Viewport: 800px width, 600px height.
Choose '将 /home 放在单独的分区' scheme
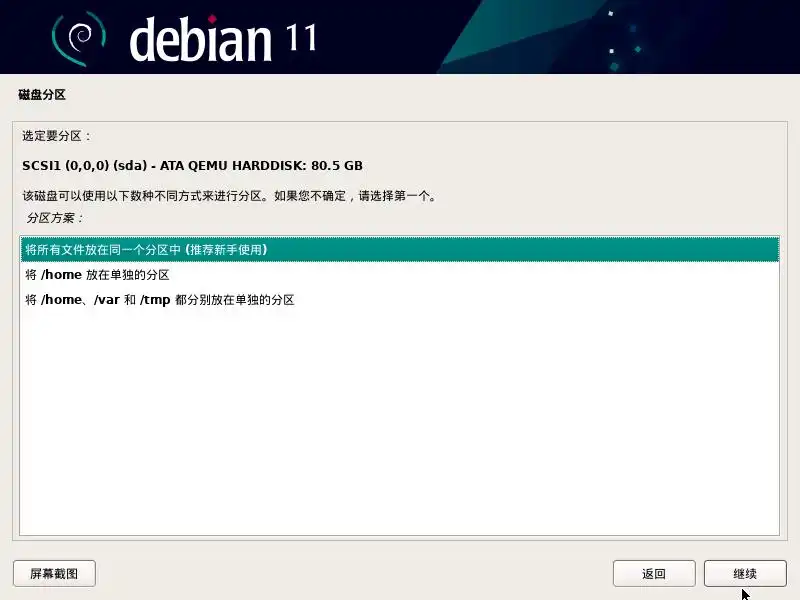point(399,274)
